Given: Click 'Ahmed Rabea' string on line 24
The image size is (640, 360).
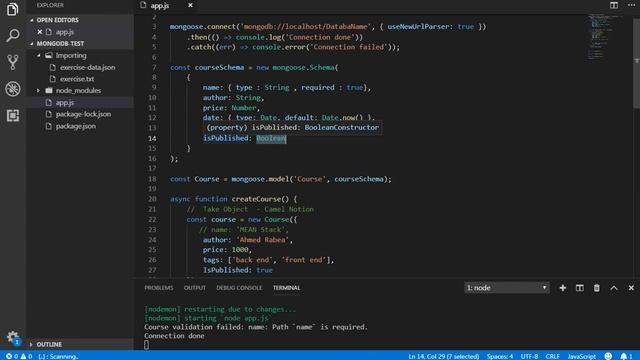Looking at the screenshot, I should (x=262, y=240).
